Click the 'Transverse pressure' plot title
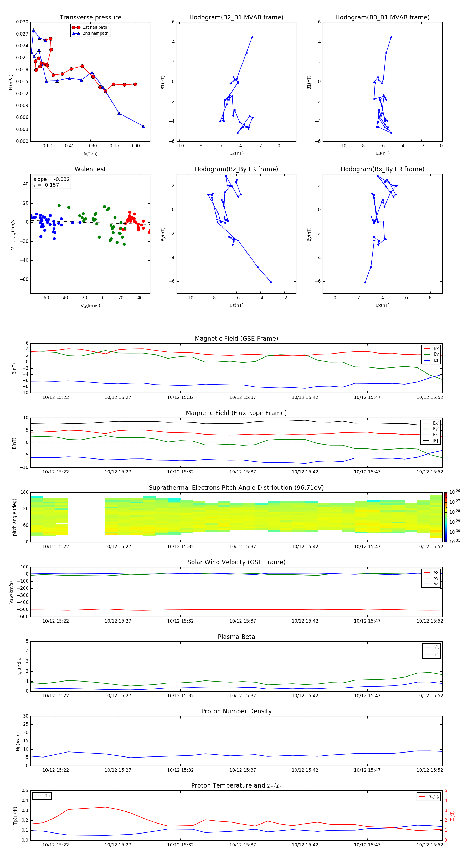Viewport: 473px width, 868px height. pos(90,18)
